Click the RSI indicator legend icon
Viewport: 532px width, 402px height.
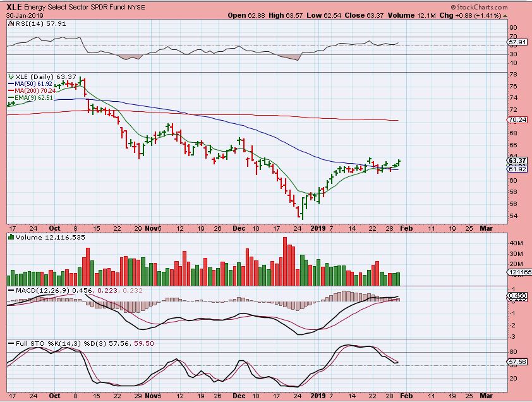click(11, 24)
